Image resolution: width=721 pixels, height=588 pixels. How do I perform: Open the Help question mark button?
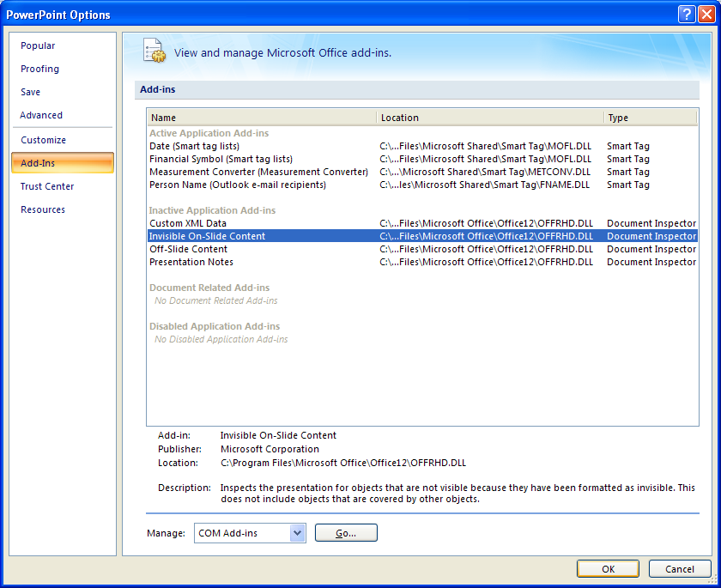pos(687,15)
